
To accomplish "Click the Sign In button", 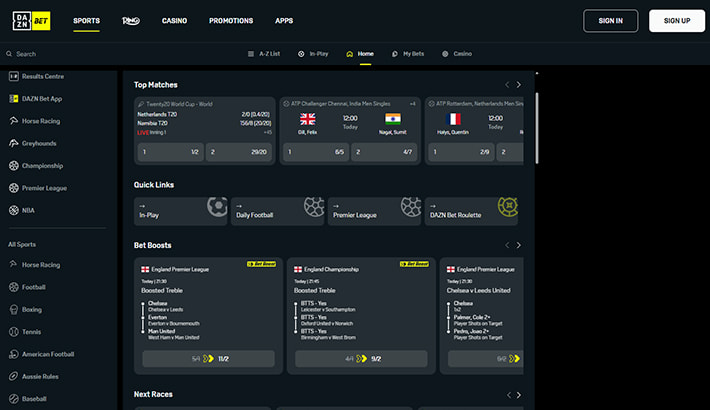I will click(x=610, y=21).
